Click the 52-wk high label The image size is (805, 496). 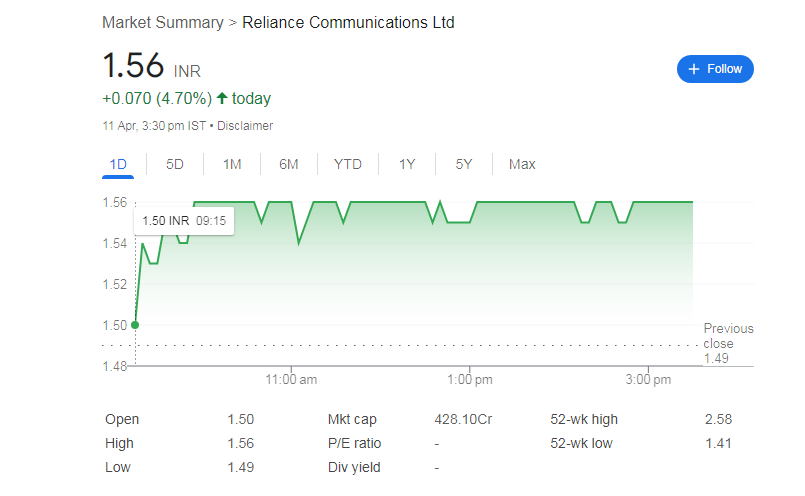(584, 419)
